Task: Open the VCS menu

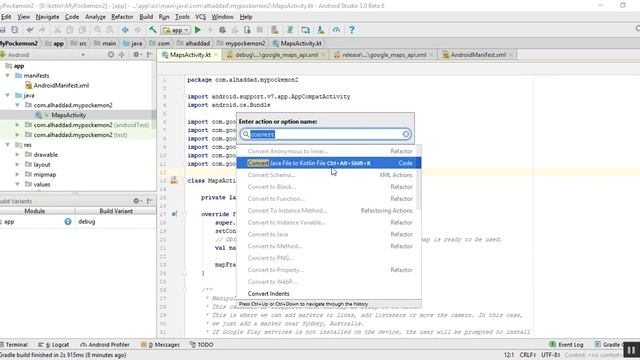Action: click(x=200, y=17)
